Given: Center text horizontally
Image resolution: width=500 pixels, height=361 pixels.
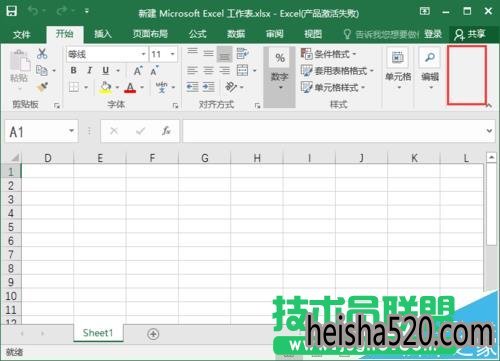Looking at the screenshot, I should coord(209,70).
